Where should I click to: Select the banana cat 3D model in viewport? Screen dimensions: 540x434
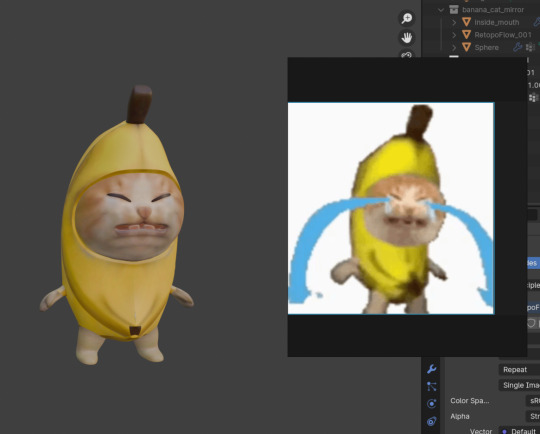click(x=116, y=226)
